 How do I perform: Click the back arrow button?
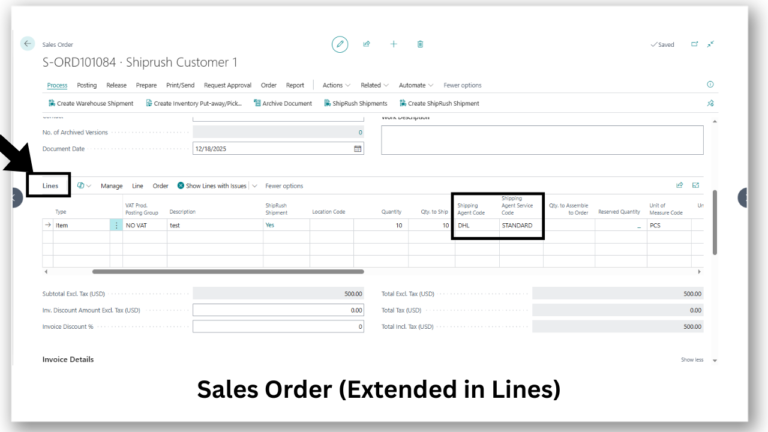tap(27, 44)
